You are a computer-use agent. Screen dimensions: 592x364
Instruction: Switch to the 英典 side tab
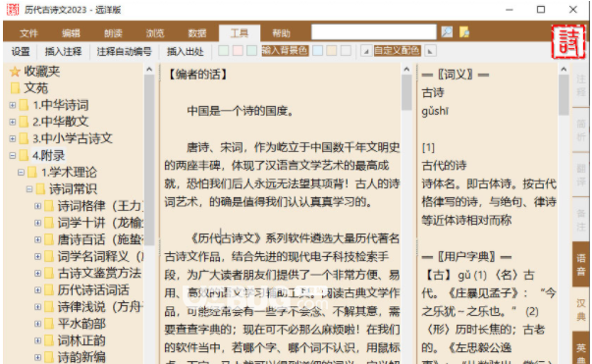(581, 348)
